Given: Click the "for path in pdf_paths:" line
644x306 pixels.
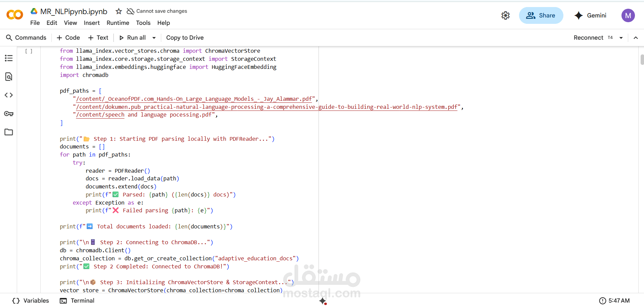Looking at the screenshot, I should [x=95, y=155].
